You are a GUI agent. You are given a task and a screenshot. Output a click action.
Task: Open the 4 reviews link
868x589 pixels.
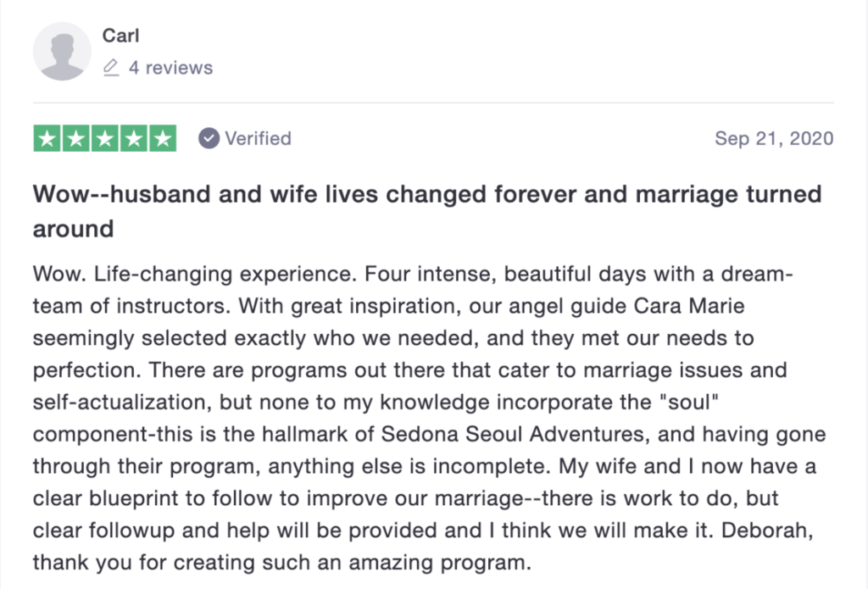tap(170, 68)
